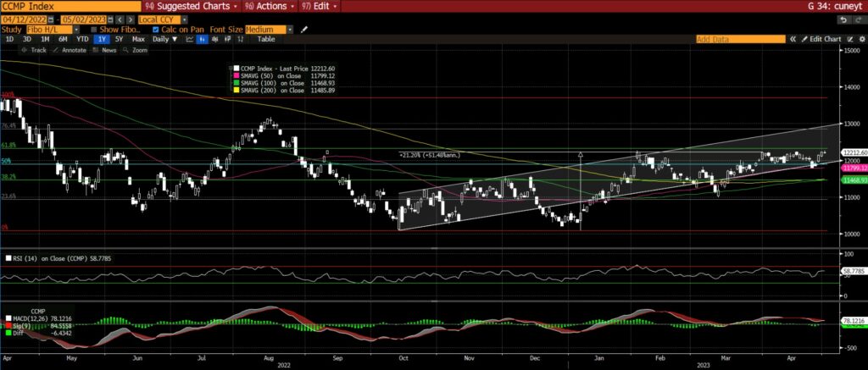Image resolution: width=868 pixels, height=370 pixels.
Task: Click the undo arrow icon
Action: (844, 19)
